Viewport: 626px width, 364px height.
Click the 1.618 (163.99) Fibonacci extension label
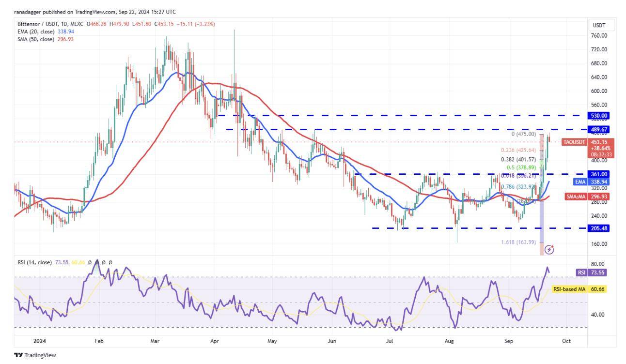518,242
